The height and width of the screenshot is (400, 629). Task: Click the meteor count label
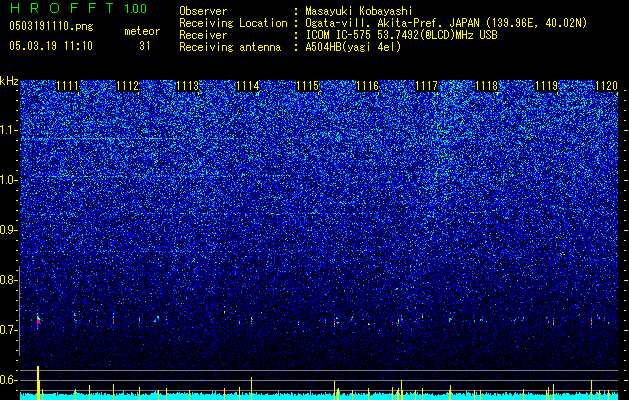click(142, 31)
